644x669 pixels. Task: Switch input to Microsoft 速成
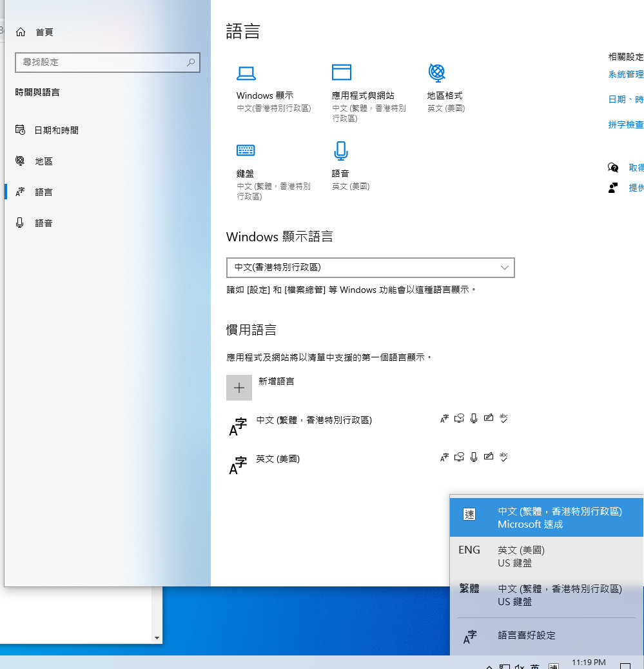[x=547, y=517]
